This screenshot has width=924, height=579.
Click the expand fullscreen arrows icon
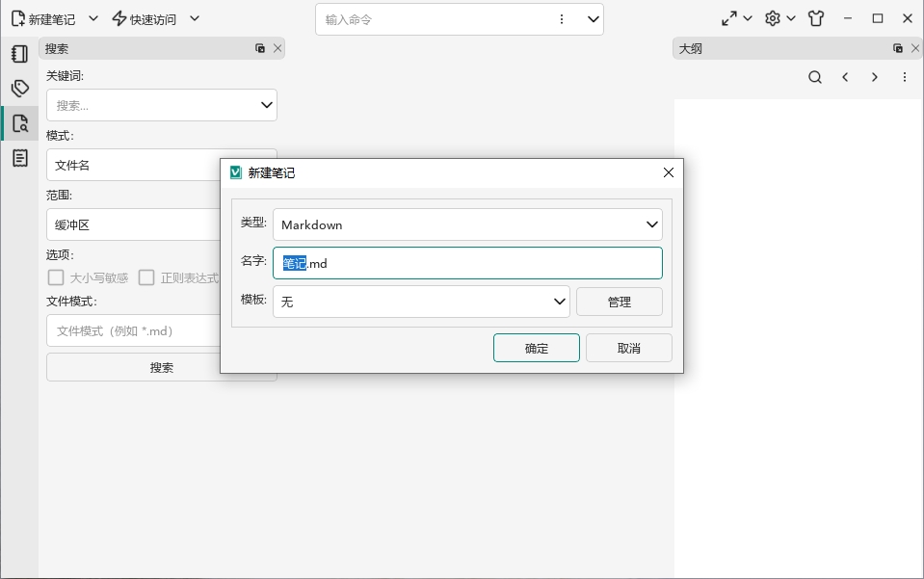(x=729, y=19)
